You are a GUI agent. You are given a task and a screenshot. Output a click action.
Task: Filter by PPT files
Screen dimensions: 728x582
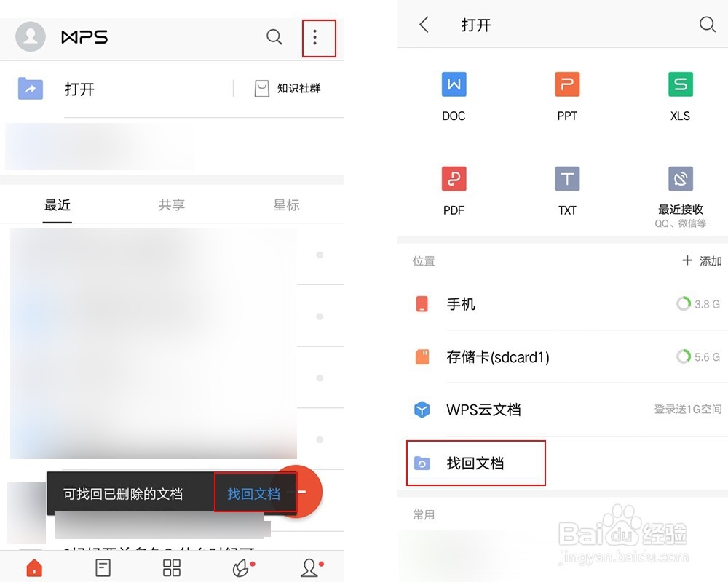tap(567, 97)
